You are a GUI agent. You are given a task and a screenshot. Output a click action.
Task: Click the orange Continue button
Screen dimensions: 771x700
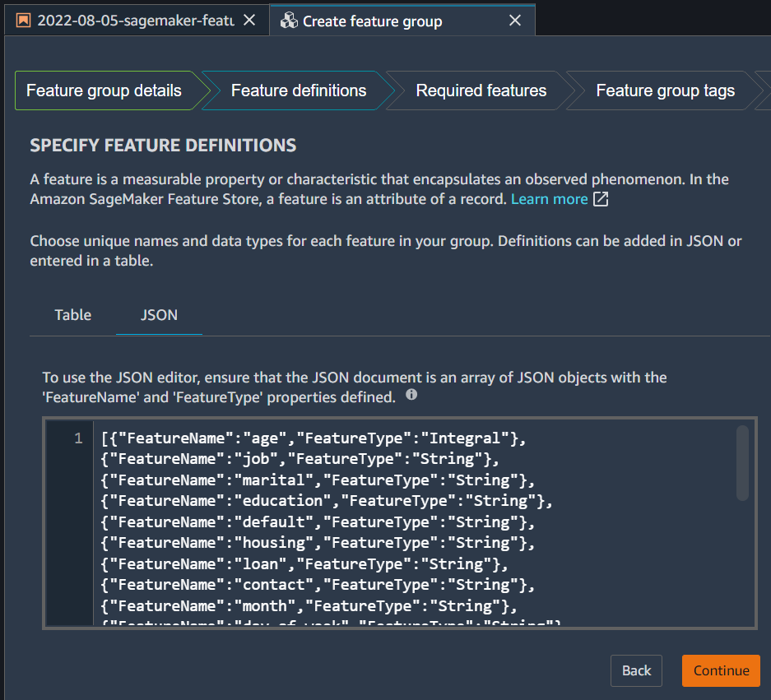tap(721, 670)
